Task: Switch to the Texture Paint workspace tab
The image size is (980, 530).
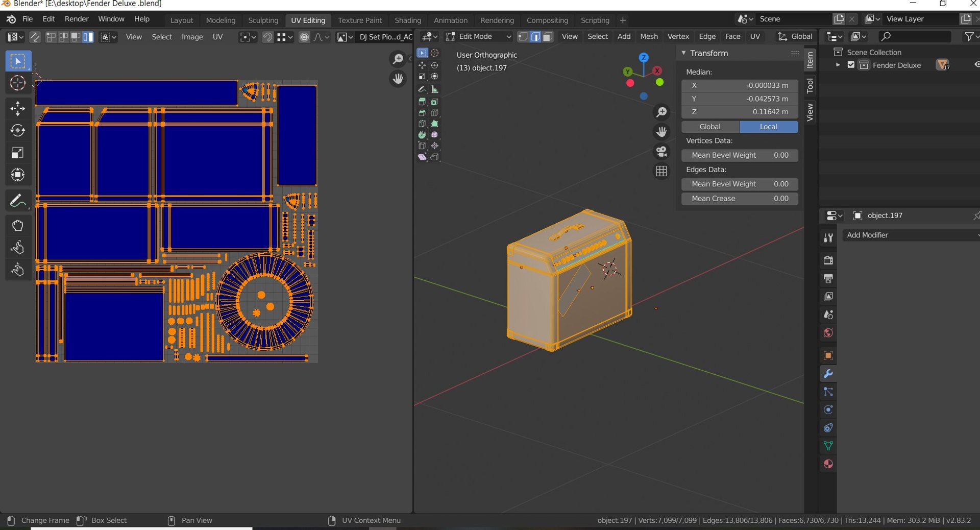Action: pyautogui.click(x=359, y=20)
